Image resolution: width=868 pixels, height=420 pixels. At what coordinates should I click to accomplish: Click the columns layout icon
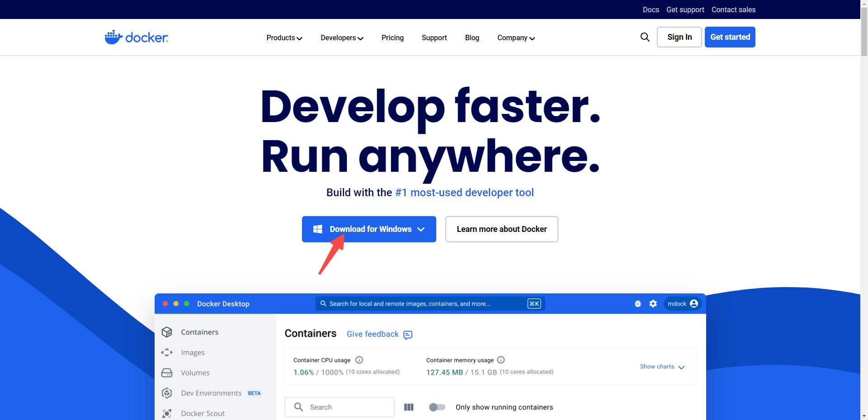pos(409,407)
